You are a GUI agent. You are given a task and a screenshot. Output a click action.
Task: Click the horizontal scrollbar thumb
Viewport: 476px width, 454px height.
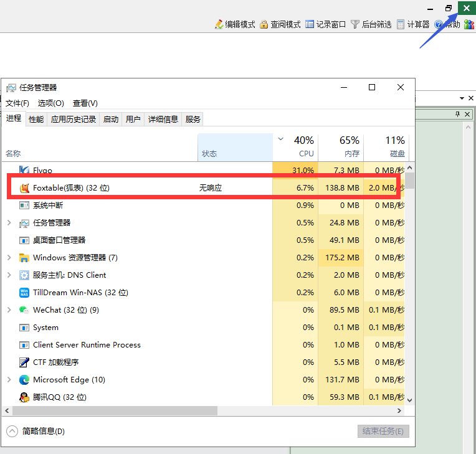pos(115,410)
